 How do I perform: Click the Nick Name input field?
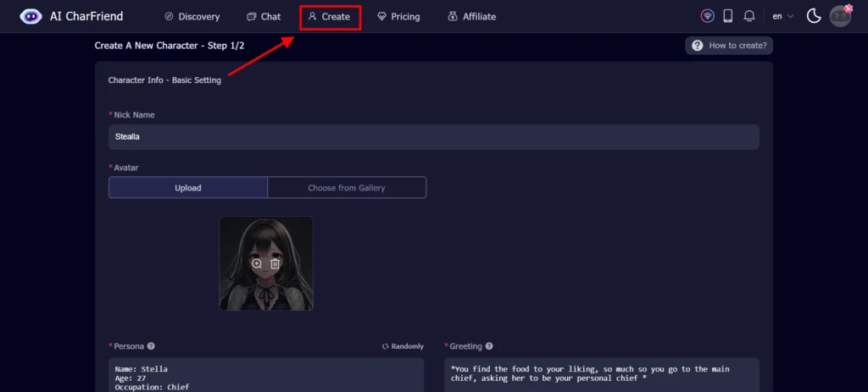pyautogui.click(x=433, y=136)
